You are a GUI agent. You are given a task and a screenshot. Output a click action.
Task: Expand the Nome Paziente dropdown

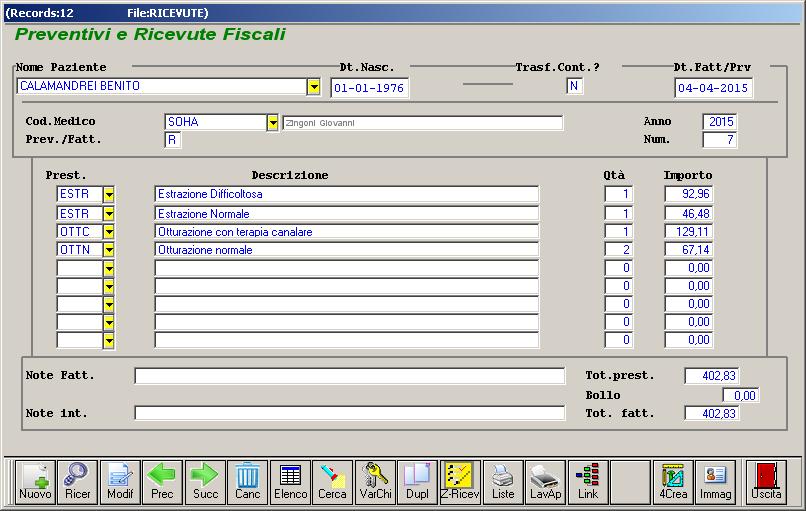pos(314,87)
